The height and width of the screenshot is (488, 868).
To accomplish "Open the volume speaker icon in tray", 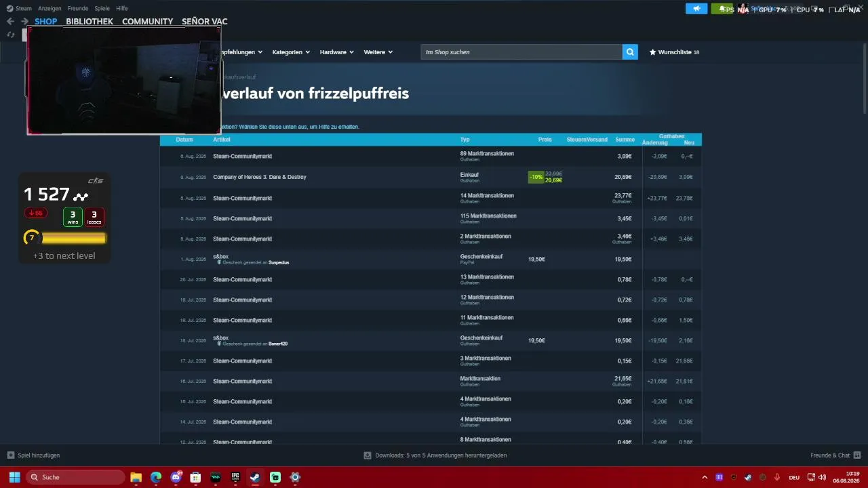I will pos(823,476).
